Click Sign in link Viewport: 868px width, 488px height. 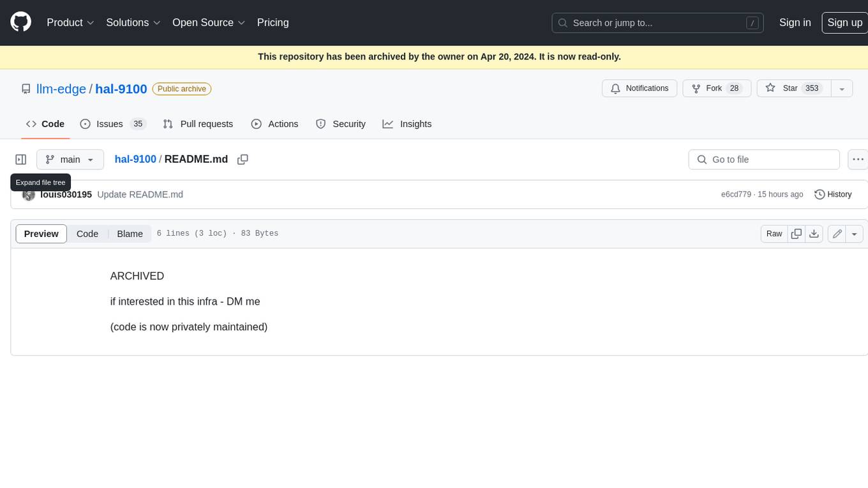tap(795, 22)
